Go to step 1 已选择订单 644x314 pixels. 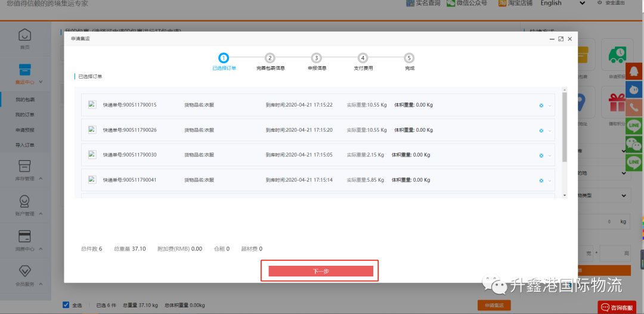pos(224,58)
